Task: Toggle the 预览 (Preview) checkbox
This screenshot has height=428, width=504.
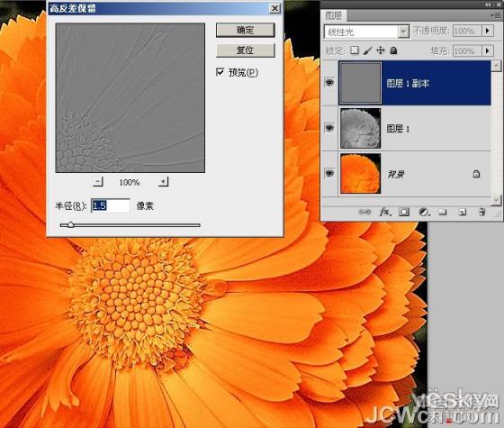Action: (220, 72)
